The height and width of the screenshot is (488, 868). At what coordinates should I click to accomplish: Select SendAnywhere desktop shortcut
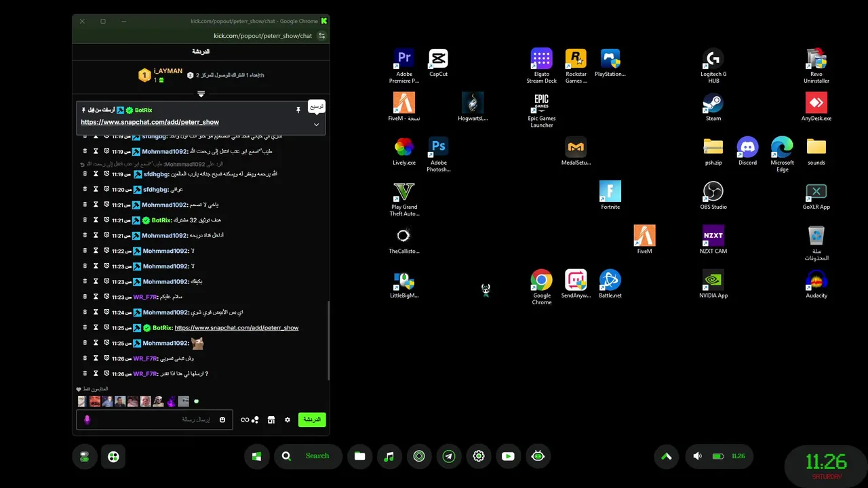tap(576, 284)
